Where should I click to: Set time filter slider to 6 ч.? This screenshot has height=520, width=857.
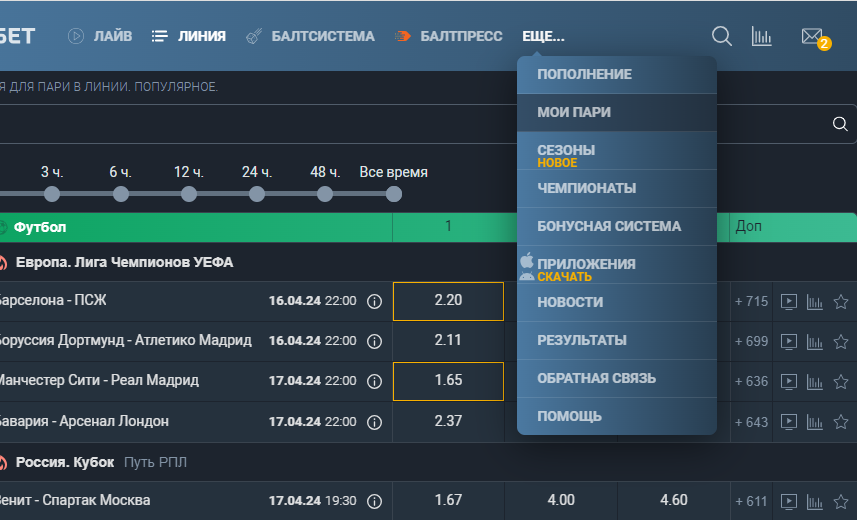(x=121, y=194)
